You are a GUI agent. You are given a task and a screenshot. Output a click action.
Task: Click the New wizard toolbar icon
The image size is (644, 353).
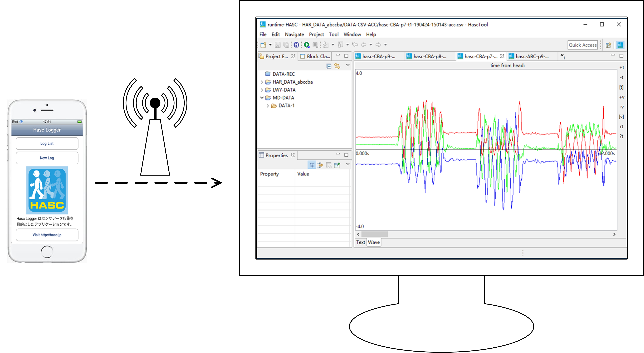pos(263,45)
